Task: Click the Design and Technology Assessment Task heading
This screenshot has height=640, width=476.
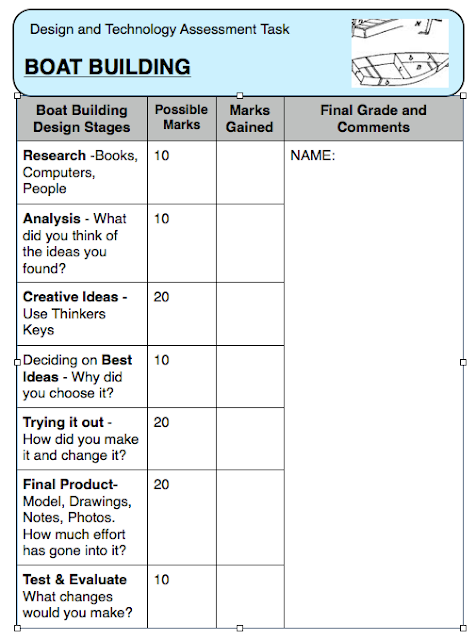Action: (x=160, y=29)
